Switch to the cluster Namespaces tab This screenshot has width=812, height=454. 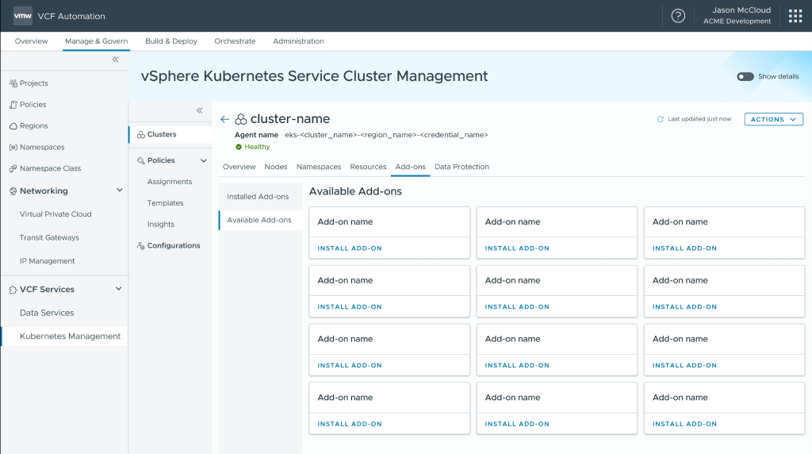pos(318,167)
